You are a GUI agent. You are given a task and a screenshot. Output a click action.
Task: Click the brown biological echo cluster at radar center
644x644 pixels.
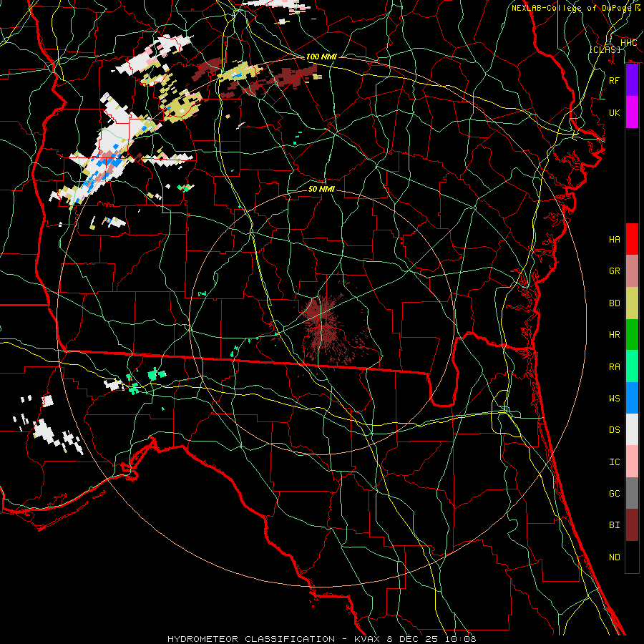[x=324, y=324]
